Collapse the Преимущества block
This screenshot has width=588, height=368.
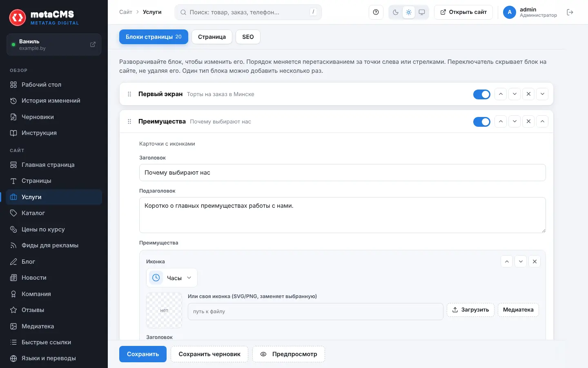pyautogui.click(x=542, y=121)
